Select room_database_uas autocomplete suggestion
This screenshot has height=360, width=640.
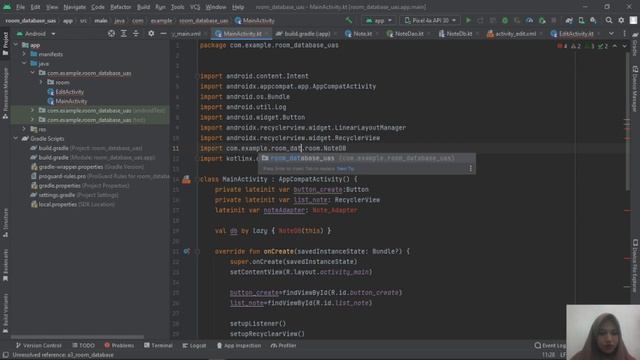click(366, 158)
